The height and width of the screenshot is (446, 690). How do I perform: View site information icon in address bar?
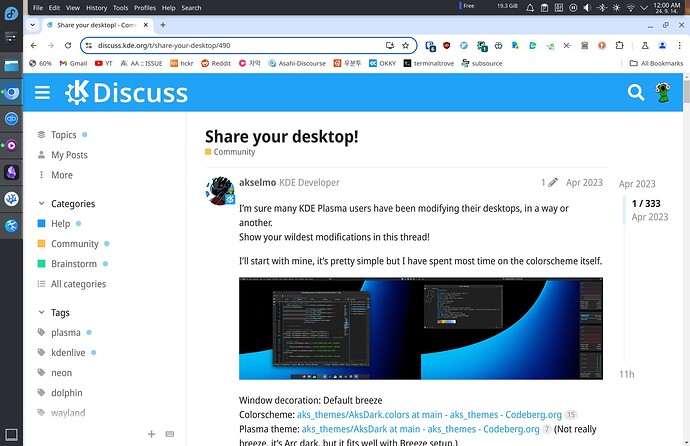click(x=88, y=45)
